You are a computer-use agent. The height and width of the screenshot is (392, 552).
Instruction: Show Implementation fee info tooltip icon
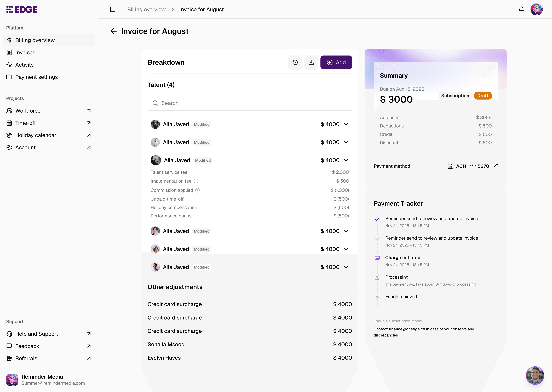pos(196,181)
